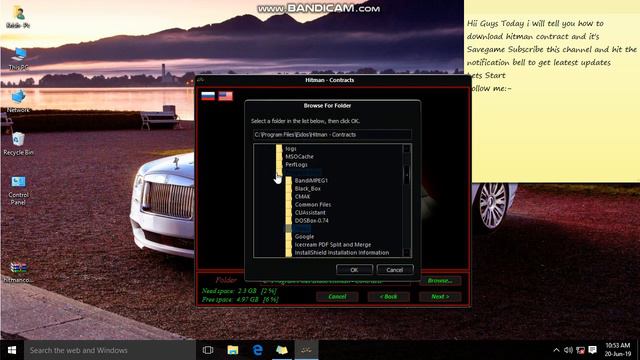Click the Hitman installer taskbar icon
The width and height of the screenshot is (640, 360).
tap(306, 350)
